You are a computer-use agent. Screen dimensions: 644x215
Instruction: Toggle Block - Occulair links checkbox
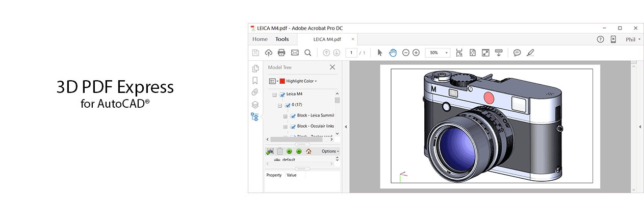tap(293, 127)
